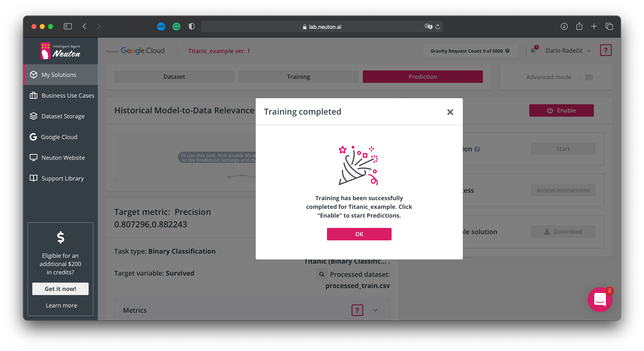
Task: Toggle the Advanced mode switch
Action: tap(588, 77)
